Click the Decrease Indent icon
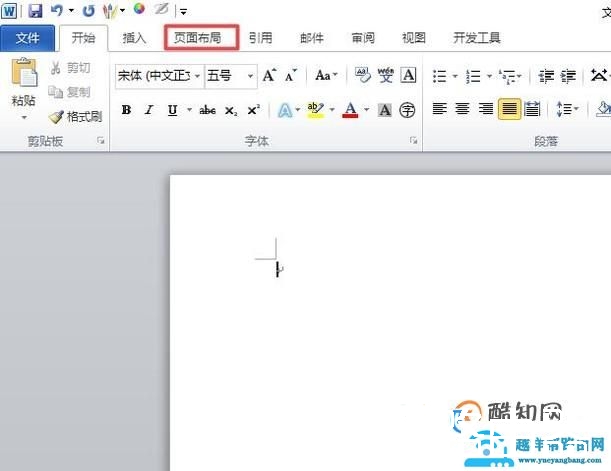 546,76
